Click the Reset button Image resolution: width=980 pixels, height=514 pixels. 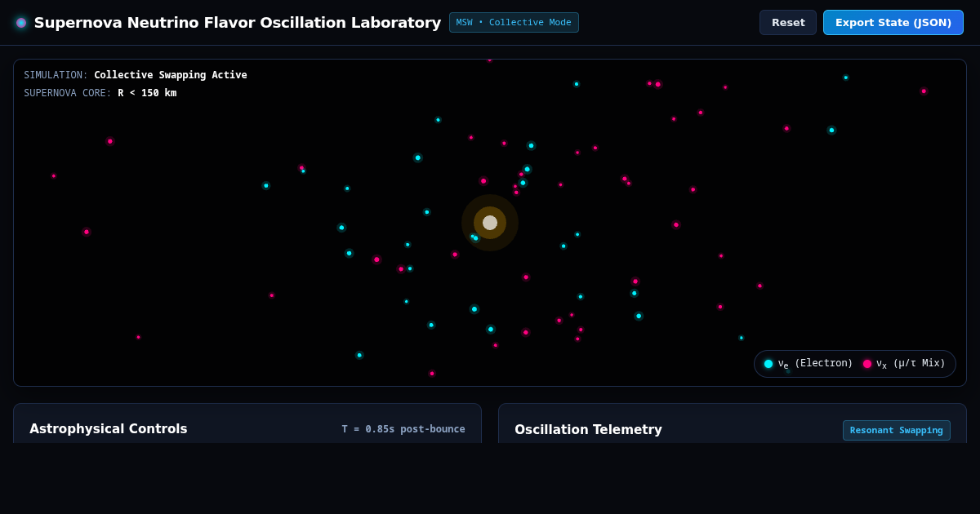[x=787, y=23]
